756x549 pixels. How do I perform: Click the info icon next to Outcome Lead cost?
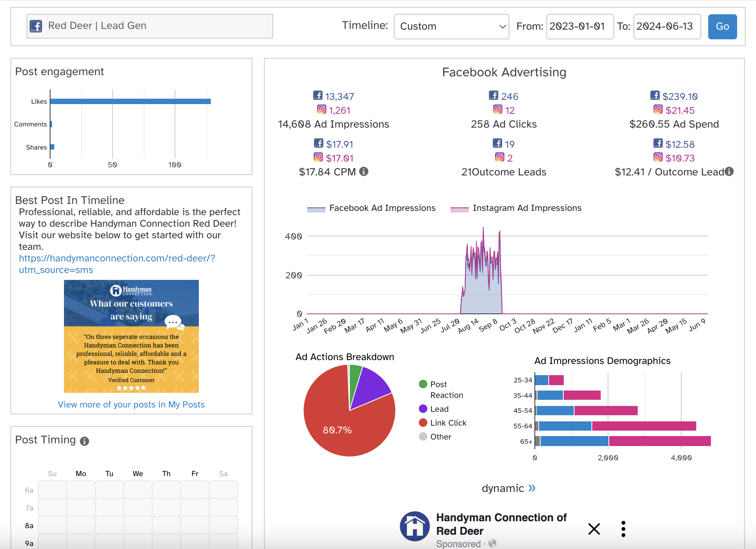click(x=729, y=172)
